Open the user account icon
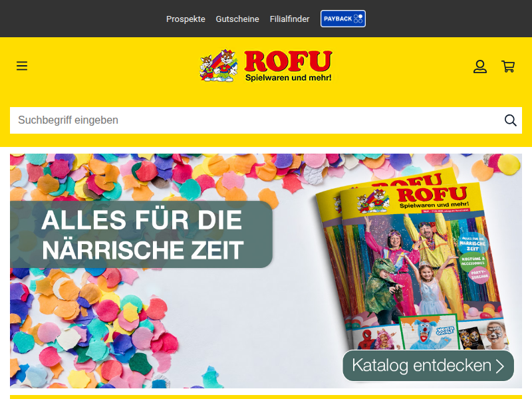Viewport: 532px width, 399px height. point(480,66)
